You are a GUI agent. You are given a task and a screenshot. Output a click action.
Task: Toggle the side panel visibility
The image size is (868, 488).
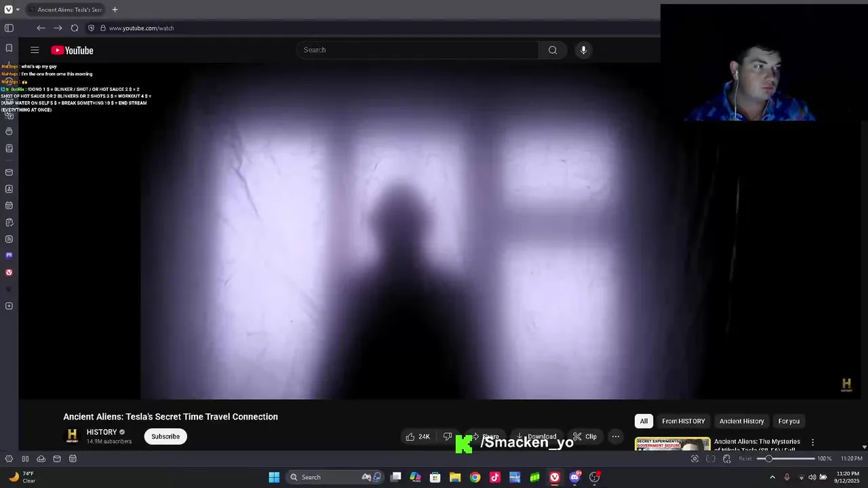point(9,28)
